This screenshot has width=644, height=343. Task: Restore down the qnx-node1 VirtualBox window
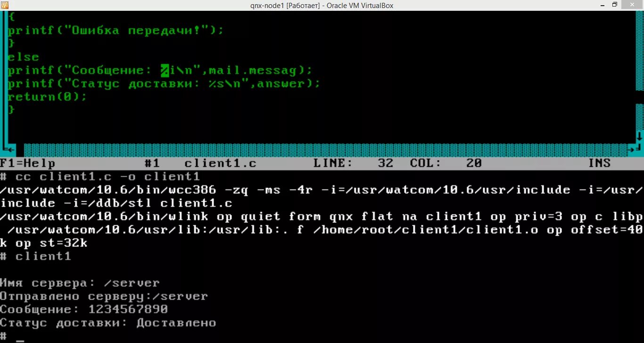coord(614,5)
